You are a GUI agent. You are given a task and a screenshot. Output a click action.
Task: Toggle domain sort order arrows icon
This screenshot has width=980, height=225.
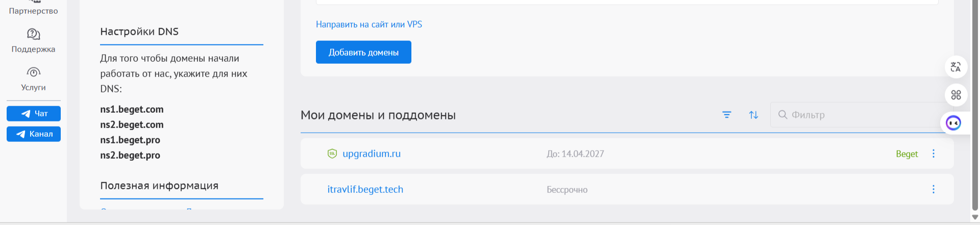click(753, 115)
